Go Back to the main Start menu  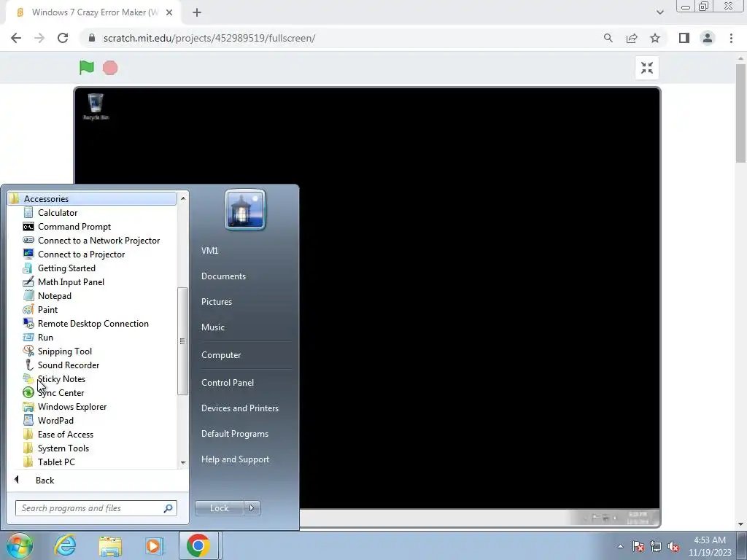(44, 480)
